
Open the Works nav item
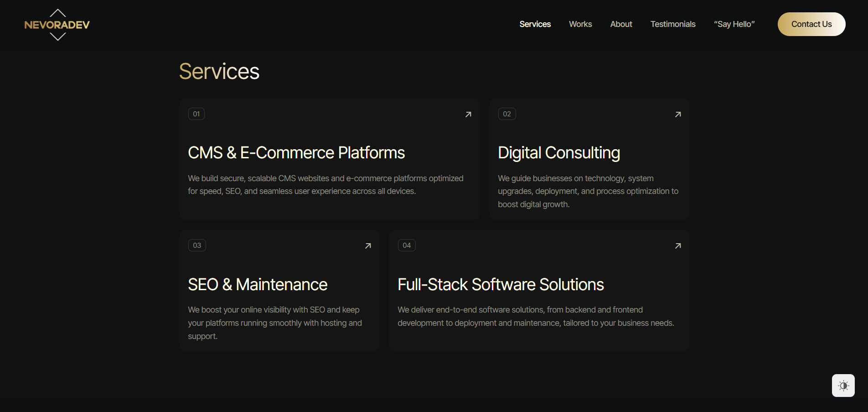click(x=580, y=24)
